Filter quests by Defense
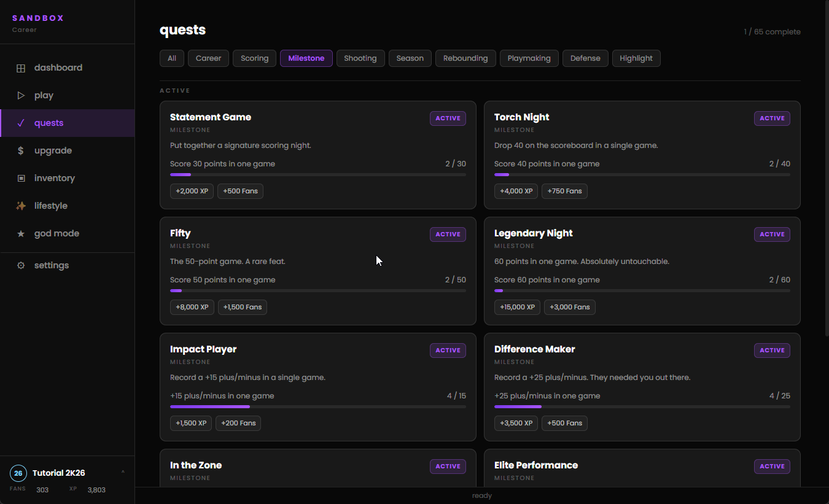The width and height of the screenshot is (829, 504). (585, 58)
